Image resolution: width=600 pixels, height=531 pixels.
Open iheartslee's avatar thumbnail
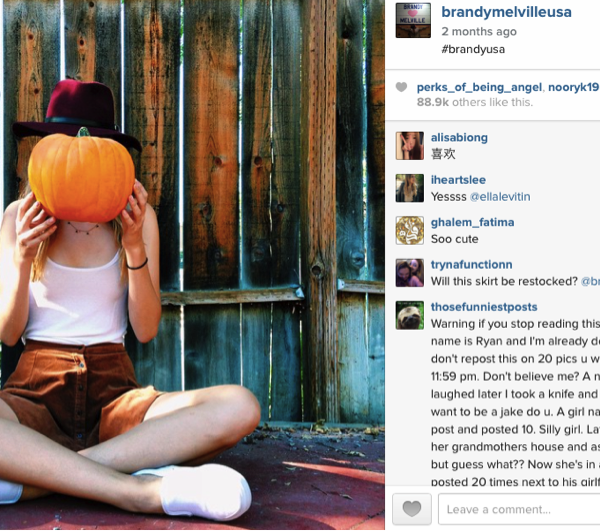tap(409, 188)
